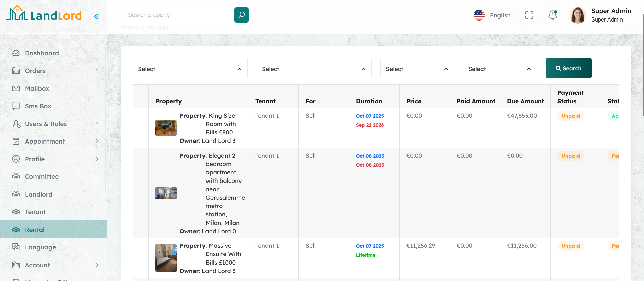Click the US flag language icon
This screenshot has width=644, height=281.
click(479, 15)
